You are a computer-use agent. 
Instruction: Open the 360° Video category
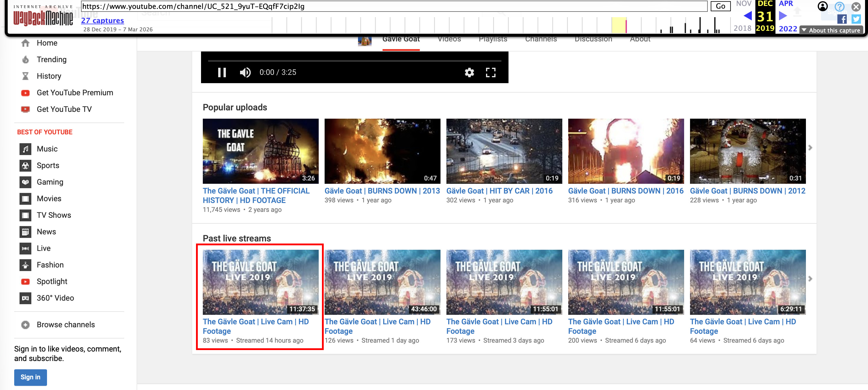[55, 298]
